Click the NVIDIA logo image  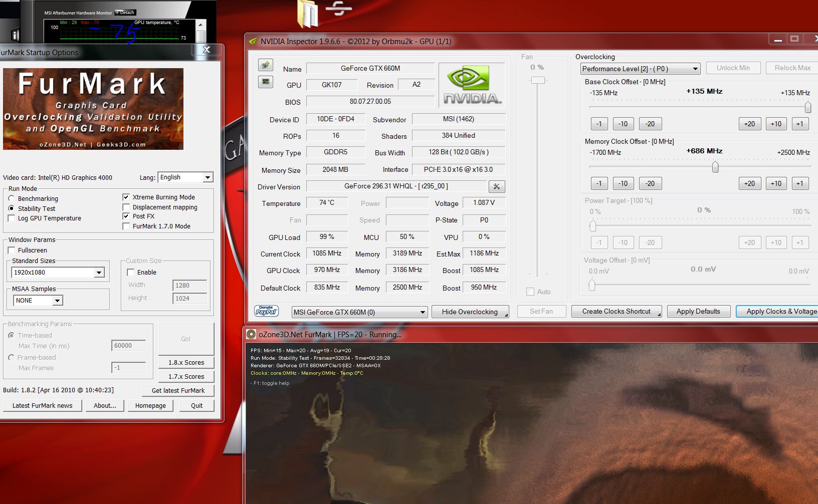pyautogui.click(x=472, y=85)
